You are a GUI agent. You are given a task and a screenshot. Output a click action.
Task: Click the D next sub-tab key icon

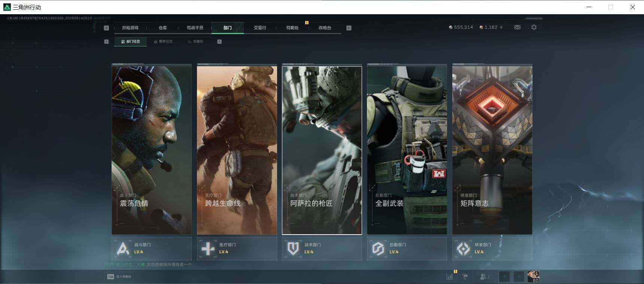pos(219,42)
